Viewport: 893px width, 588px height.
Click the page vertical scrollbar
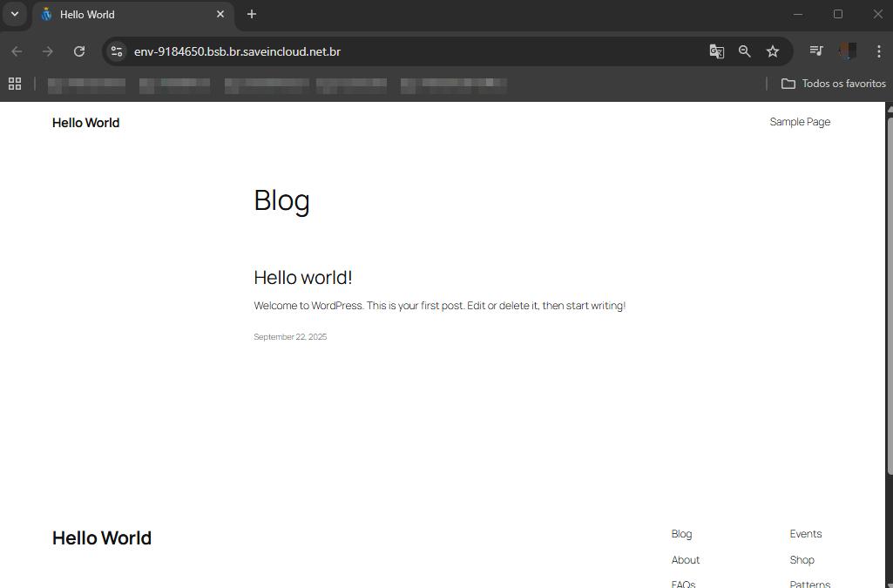(889, 296)
